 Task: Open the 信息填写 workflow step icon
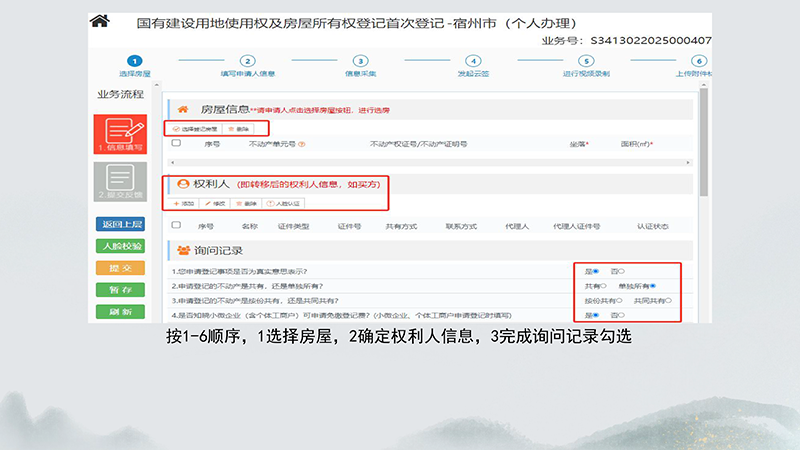[120, 134]
